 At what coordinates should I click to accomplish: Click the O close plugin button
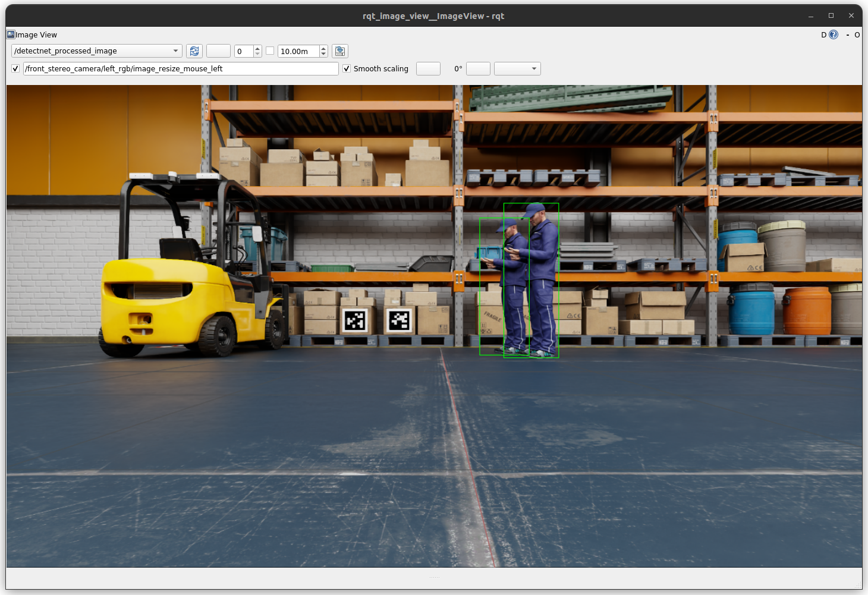point(857,35)
